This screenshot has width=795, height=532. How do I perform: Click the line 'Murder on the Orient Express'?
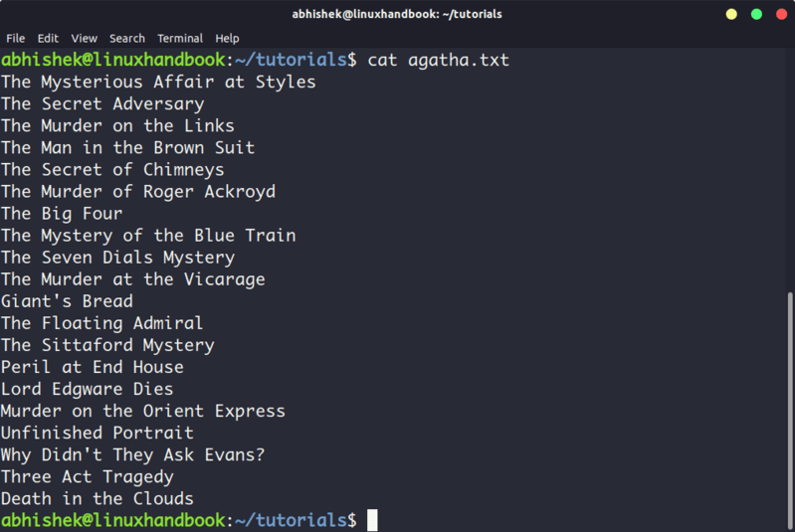pos(143,411)
